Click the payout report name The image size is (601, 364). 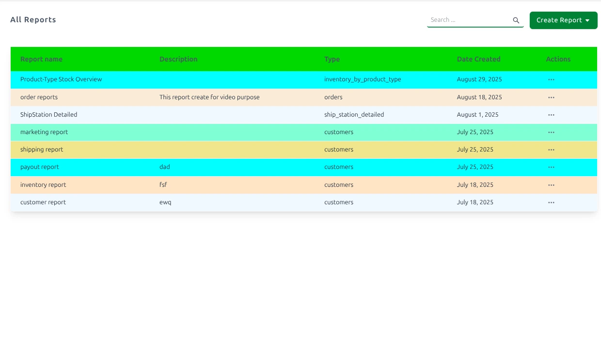[x=40, y=167]
